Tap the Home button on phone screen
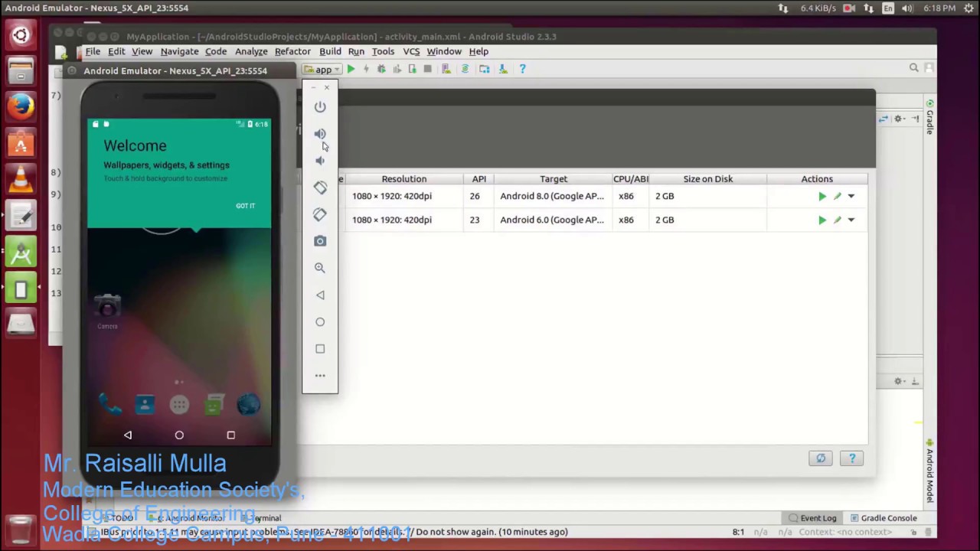Image resolution: width=980 pixels, height=551 pixels. coord(179,435)
